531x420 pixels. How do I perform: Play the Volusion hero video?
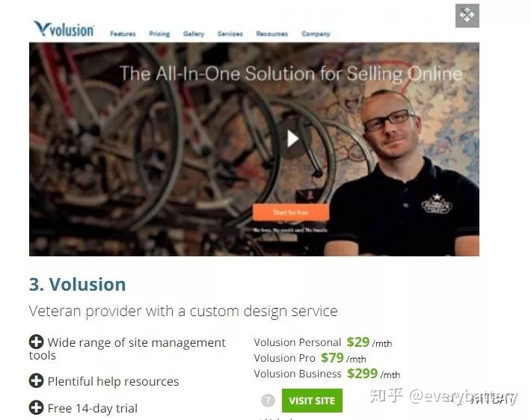(292, 139)
